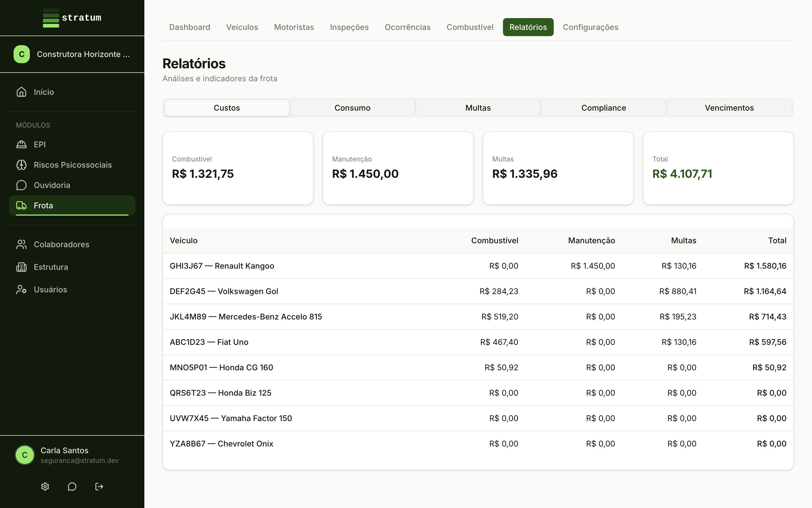This screenshot has height=508, width=812.
Task: Select the ABC1D23 — Fiat Uno row
Action: click(478, 342)
